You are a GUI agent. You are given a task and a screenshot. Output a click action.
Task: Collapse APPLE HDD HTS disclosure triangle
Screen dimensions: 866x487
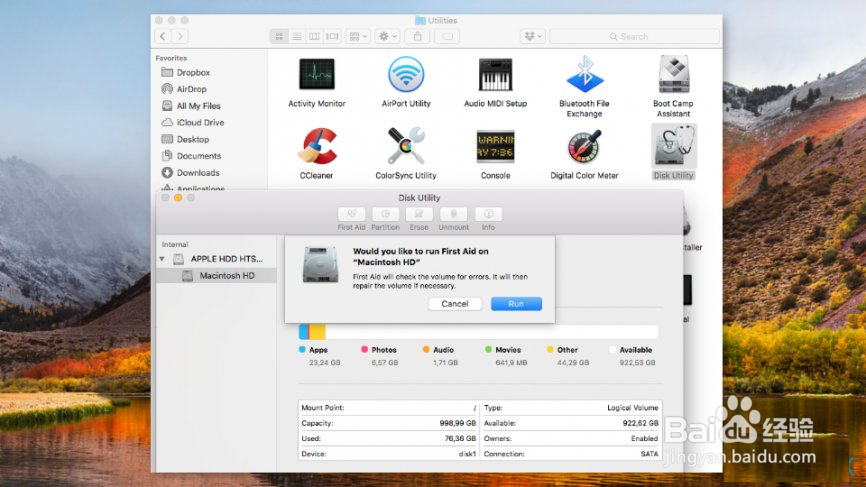tap(162, 258)
